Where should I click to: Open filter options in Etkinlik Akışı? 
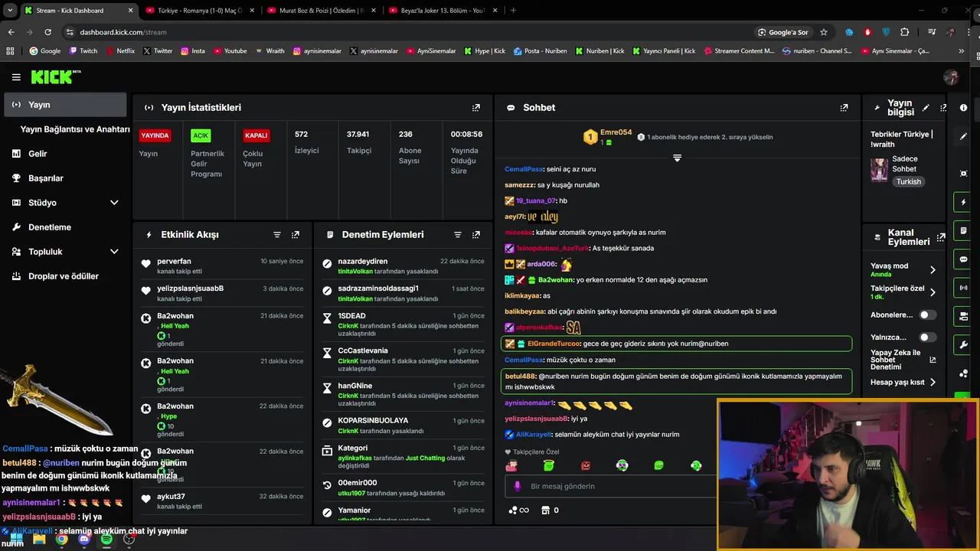point(277,235)
